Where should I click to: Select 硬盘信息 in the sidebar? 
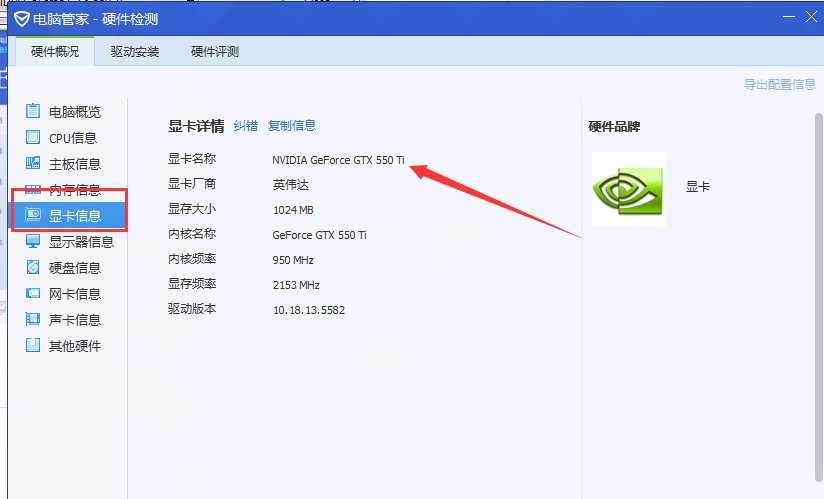coord(68,268)
